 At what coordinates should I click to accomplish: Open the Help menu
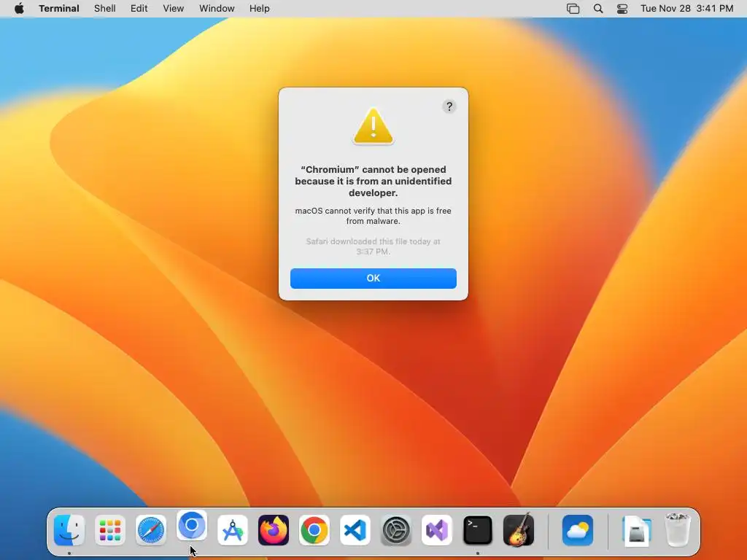point(260,9)
